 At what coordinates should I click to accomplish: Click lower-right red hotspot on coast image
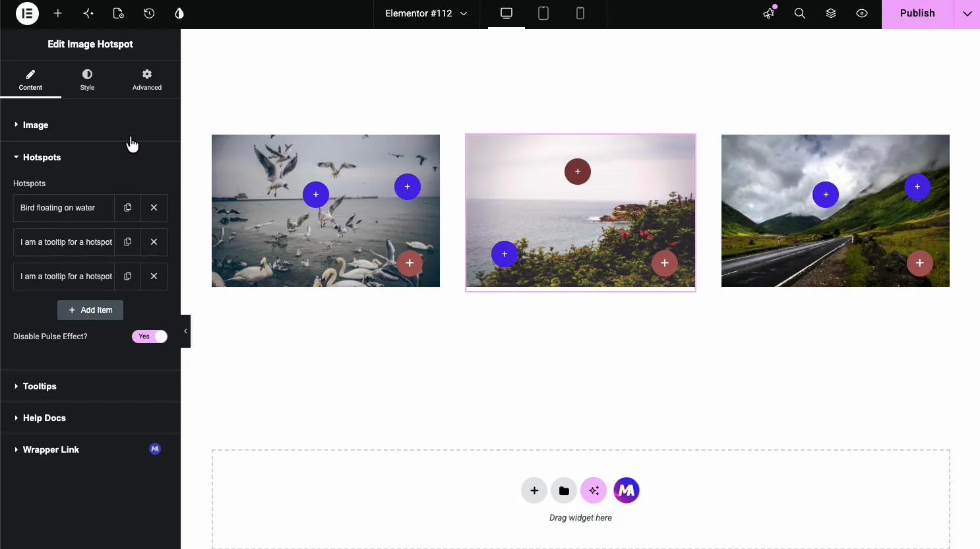point(665,263)
